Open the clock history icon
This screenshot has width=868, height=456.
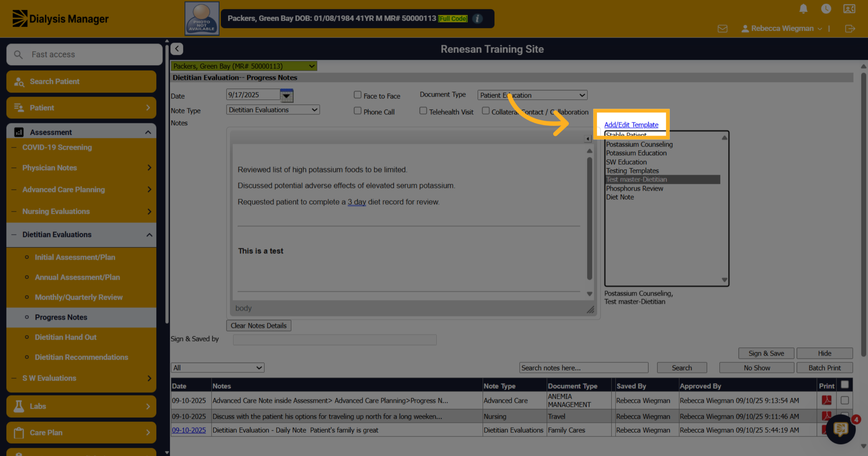826,9
